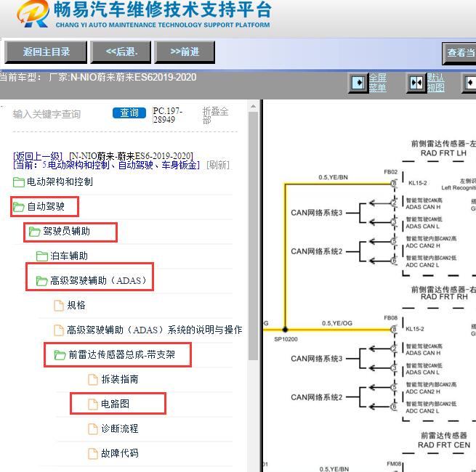Click KL15-2 in the RAD FRT LH module
The height and width of the screenshot is (472, 476).
click(417, 183)
